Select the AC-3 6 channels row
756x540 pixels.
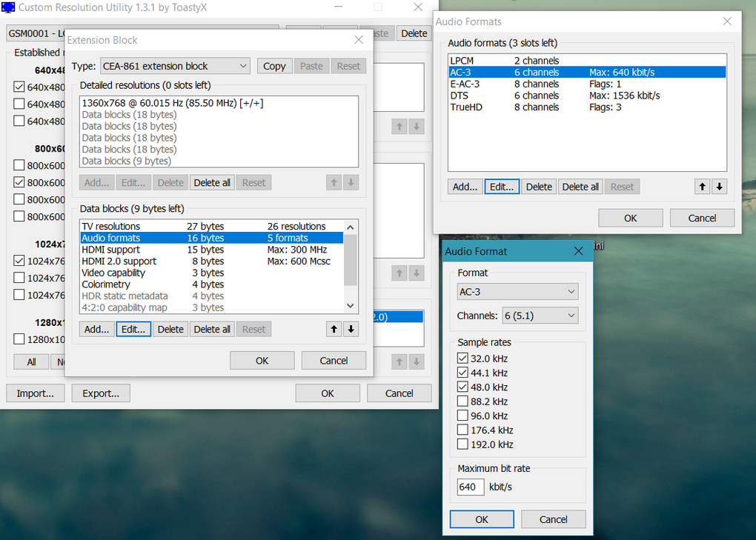tap(587, 72)
